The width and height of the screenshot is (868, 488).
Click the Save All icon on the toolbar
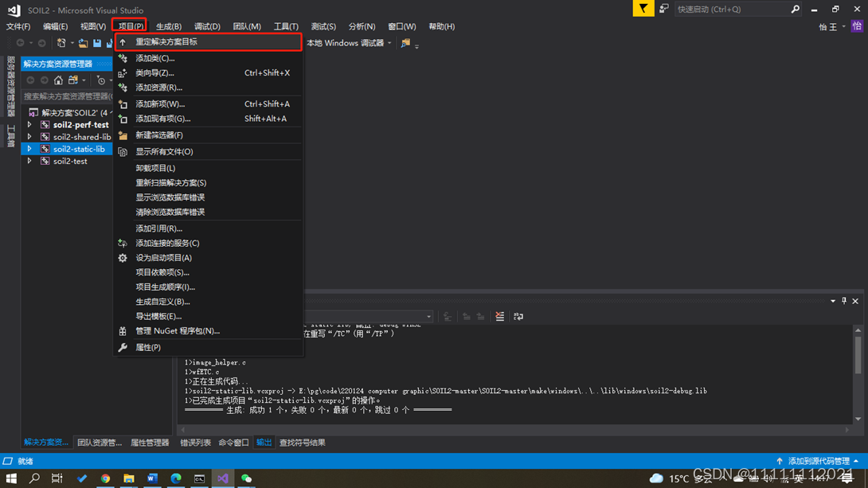pos(110,44)
